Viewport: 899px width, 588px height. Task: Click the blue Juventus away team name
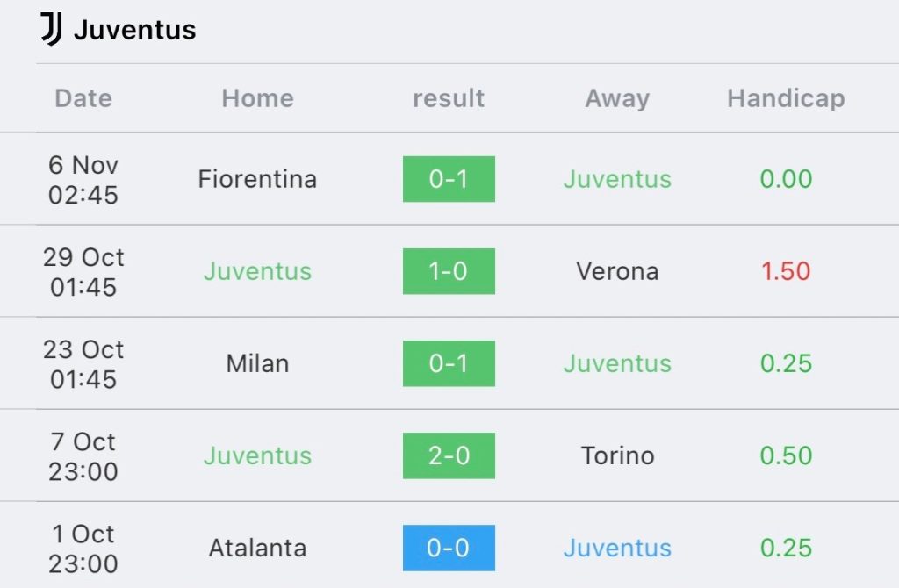(617, 548)
